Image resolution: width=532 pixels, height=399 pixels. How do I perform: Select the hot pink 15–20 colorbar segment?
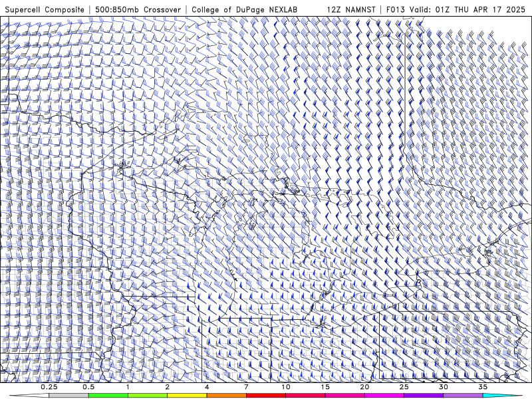click(344, 396)
